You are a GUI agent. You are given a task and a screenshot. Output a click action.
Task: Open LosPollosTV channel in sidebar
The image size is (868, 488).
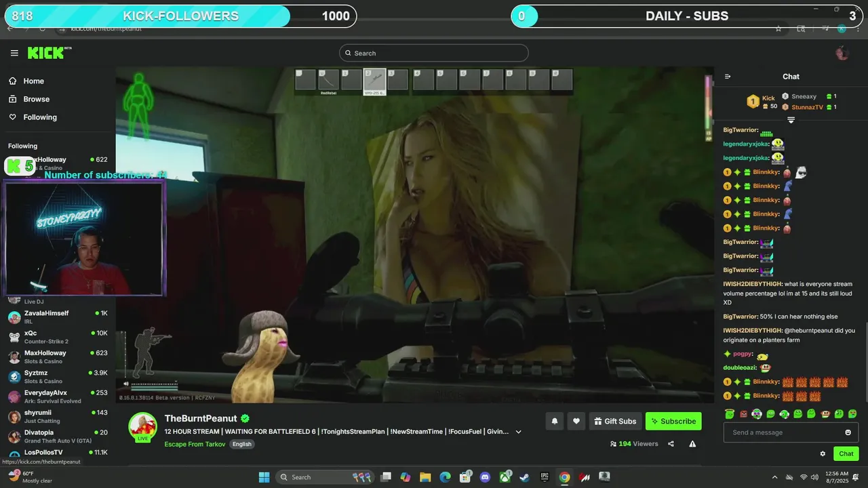[58, 453]
